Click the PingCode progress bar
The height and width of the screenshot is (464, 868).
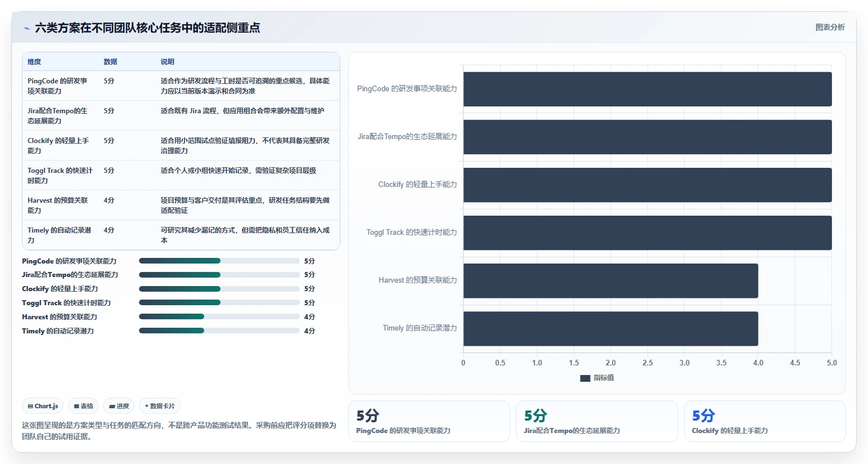[219, 261]
